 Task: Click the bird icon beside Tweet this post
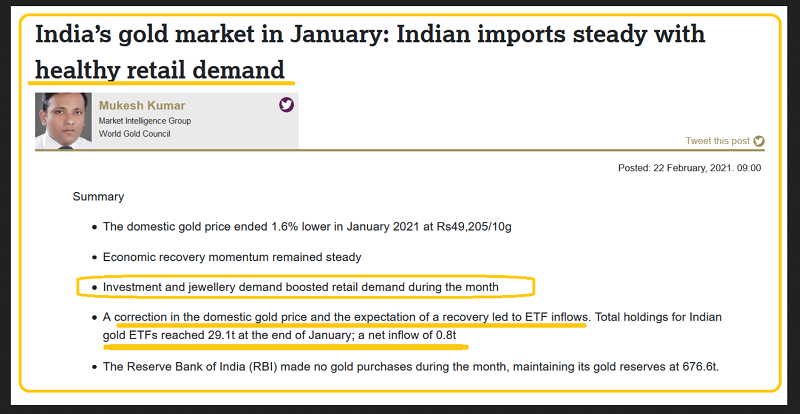coord(758,142)
